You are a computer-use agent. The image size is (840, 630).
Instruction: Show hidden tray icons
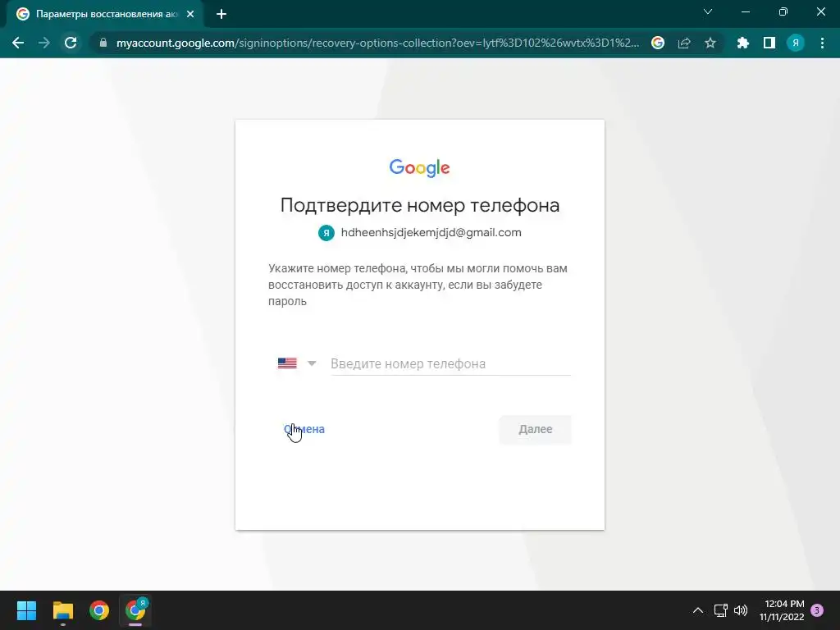coord(698,610)
